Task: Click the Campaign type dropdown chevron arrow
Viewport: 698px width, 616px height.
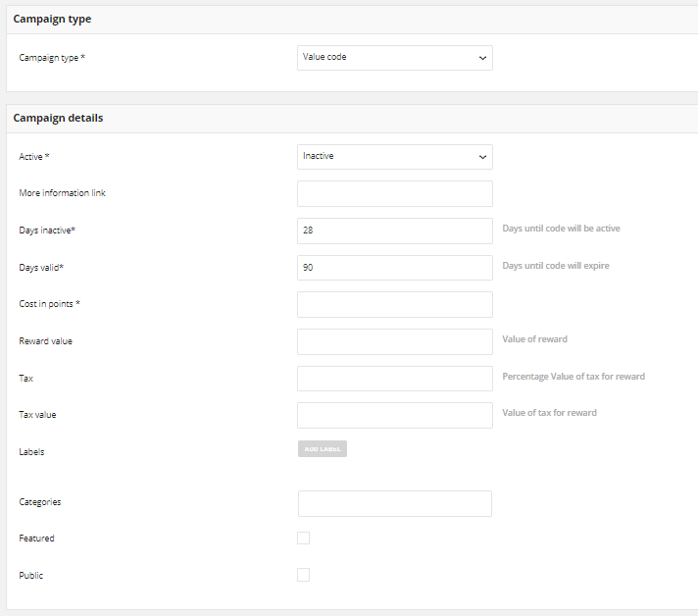Action: point(482,58)
